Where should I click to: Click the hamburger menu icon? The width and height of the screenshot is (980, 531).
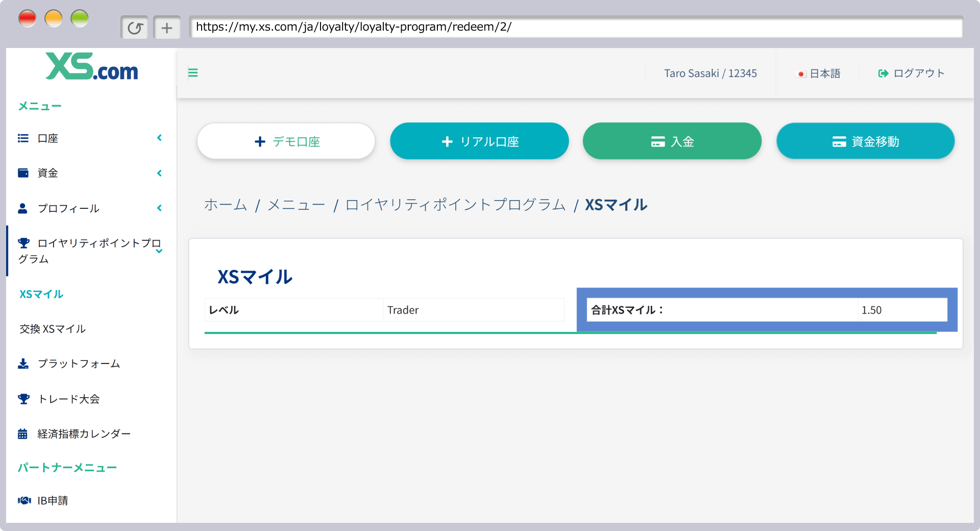pyautogui.click(x=193, y=73)
